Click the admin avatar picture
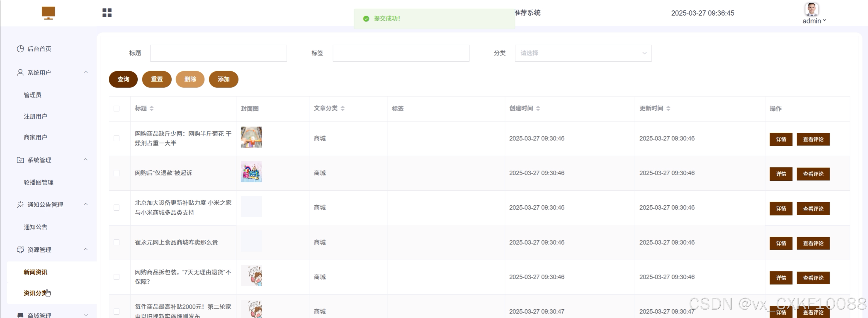 point(811,9)
